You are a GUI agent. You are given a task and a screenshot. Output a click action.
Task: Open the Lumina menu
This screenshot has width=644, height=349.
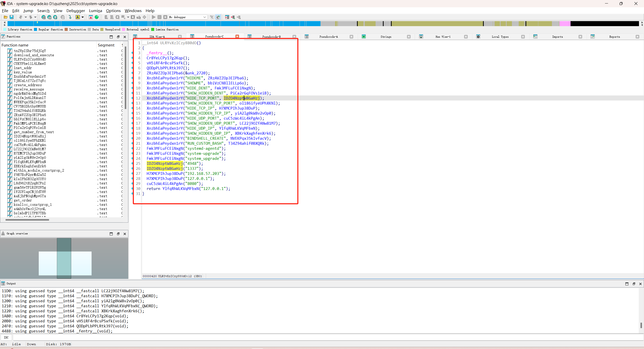click(x=95, y=11)
